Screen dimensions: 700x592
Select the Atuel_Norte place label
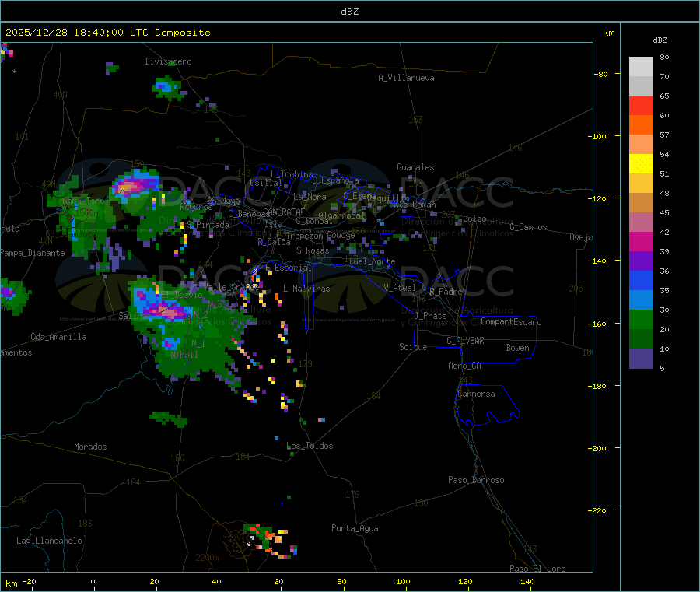pyautogui.click(x=369, y=261)
